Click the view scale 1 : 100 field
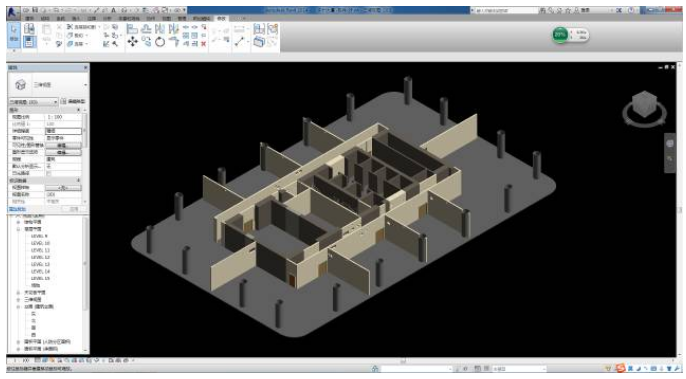The height and width of the screenshot is (379, 686). (63, 117)
